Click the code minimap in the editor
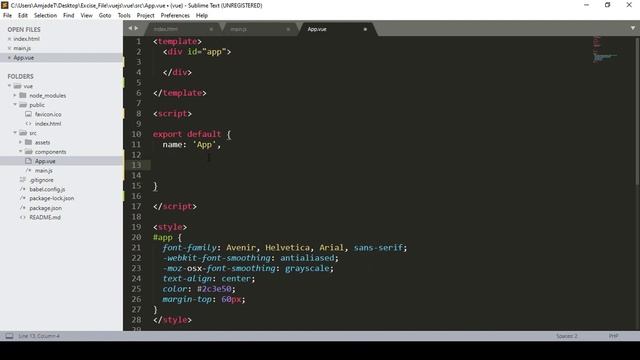The width and height of the screenshot is (640, 360). (604, 49)
